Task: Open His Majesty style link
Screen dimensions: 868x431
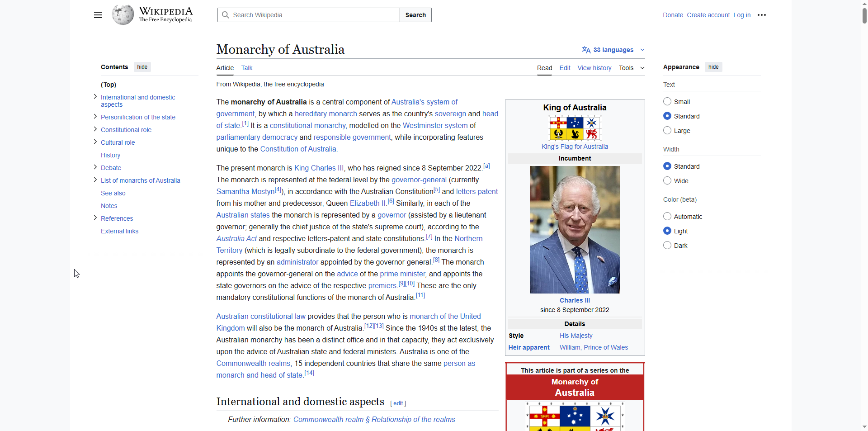Action: coord(576,336)
